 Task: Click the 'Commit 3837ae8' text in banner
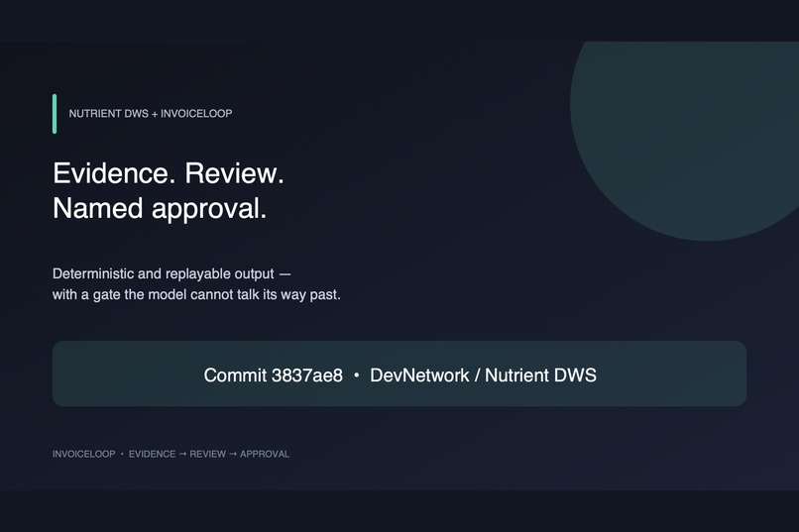(274, 375)
